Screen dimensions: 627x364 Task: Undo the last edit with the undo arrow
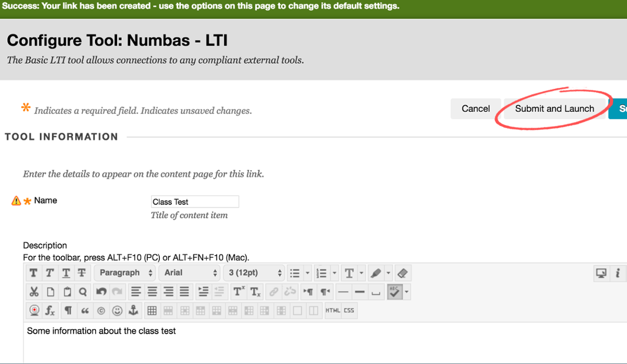[x=101, y=292]
